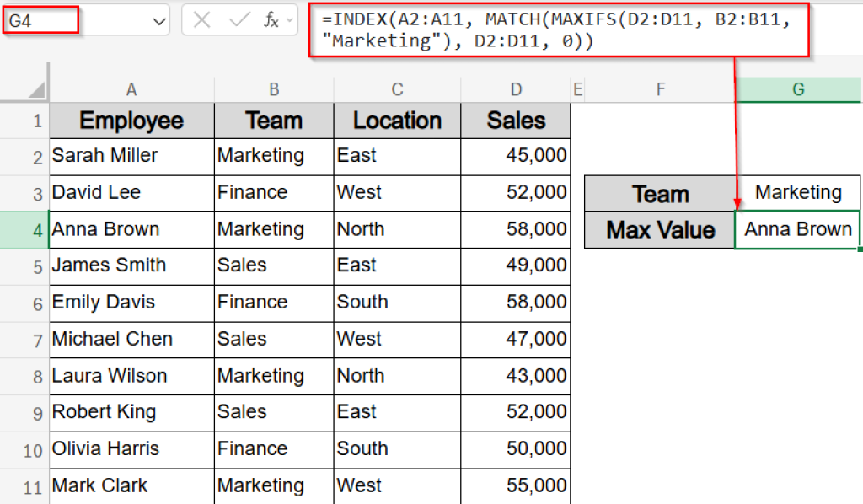Select column header G
The height and width of the screenshot is (504, 863).
797,87
